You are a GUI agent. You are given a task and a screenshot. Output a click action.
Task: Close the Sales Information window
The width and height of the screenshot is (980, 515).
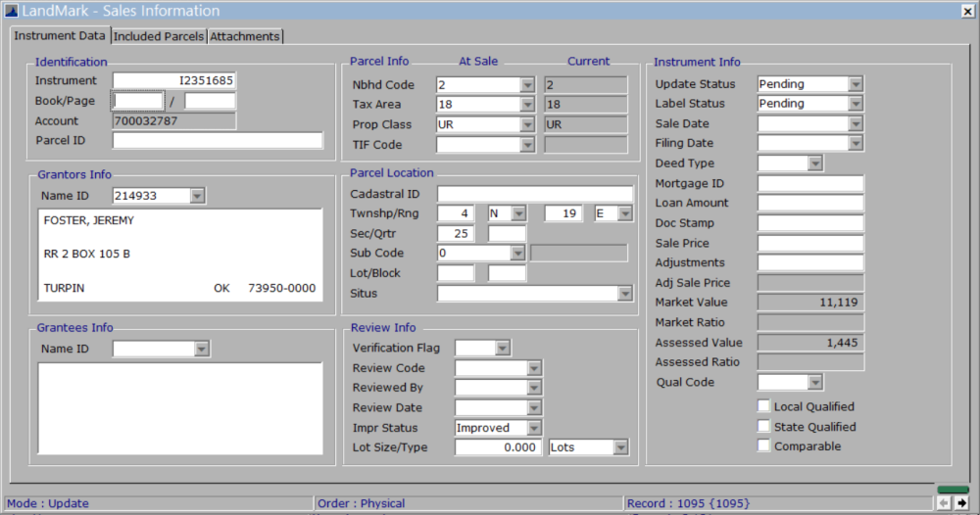pyautogui.click(x=968, y=11)
